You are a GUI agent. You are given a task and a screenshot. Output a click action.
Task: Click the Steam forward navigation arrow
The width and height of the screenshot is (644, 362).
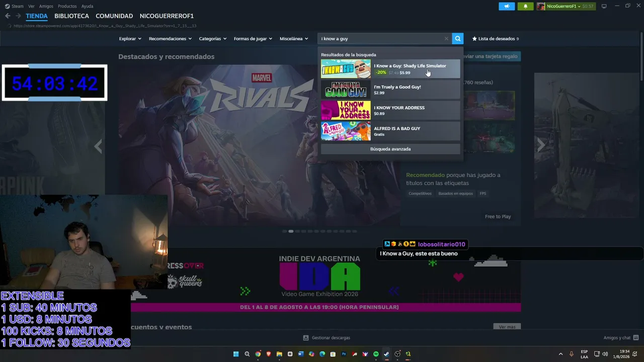(x=18, y=16)
